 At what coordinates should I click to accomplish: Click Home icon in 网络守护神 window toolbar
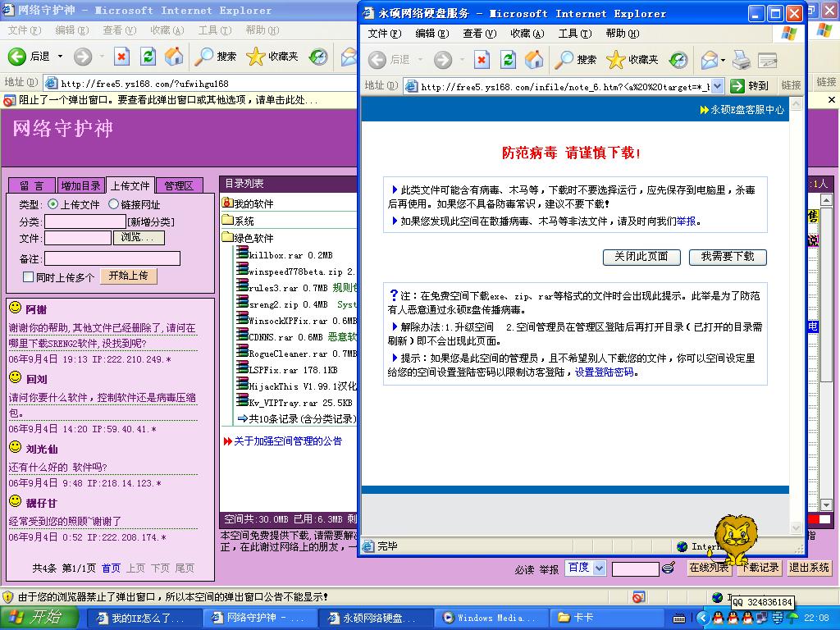[x=174, y=57]
